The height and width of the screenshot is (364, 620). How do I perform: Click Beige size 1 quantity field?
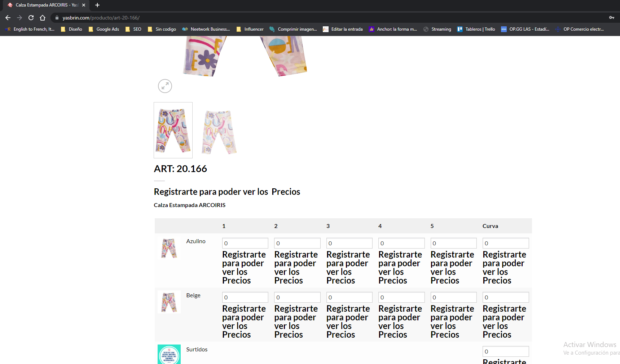tap(245, 297)
